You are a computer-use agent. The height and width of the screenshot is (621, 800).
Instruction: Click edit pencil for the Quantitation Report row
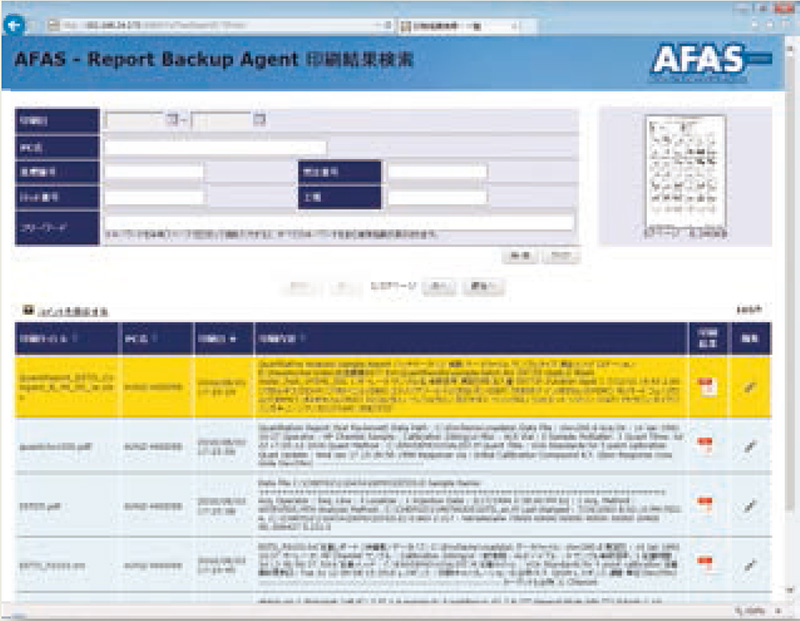click(749, 446)
